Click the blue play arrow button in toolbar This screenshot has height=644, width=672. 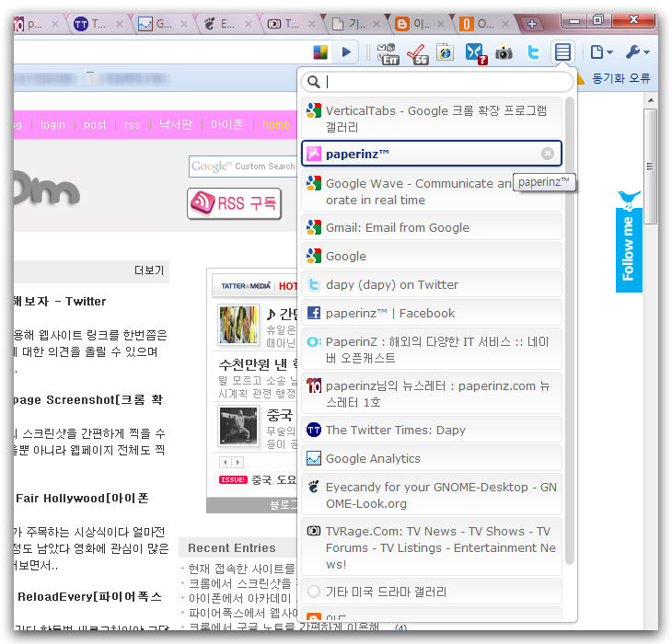pyautogui.click(x=346, y=52)
